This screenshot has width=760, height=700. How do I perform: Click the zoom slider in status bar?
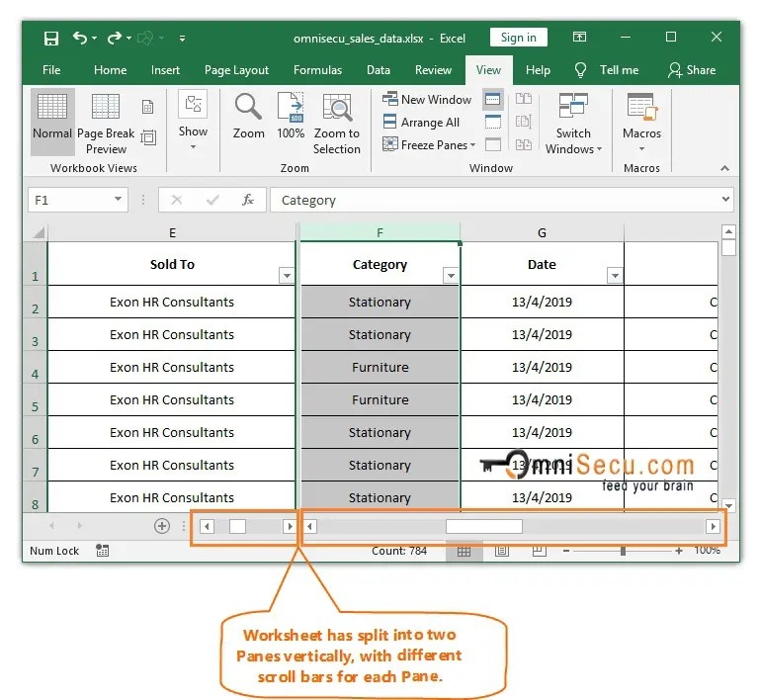click(x=623, y=552)
